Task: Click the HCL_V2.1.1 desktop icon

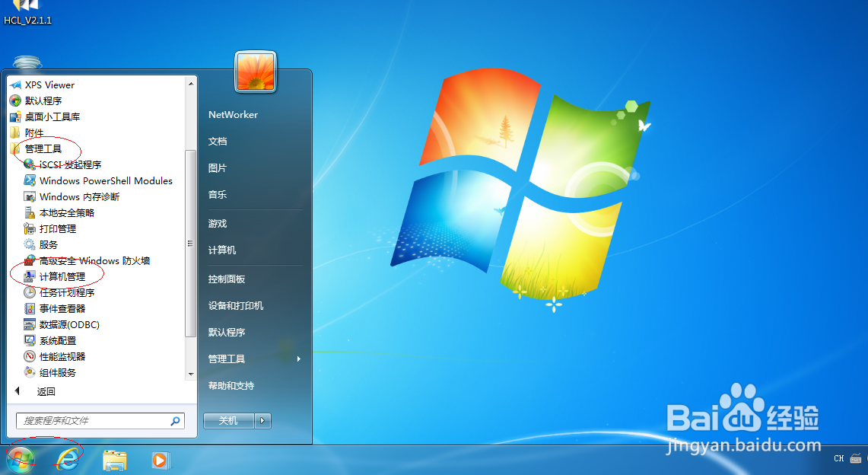Action: click(27, 12)
